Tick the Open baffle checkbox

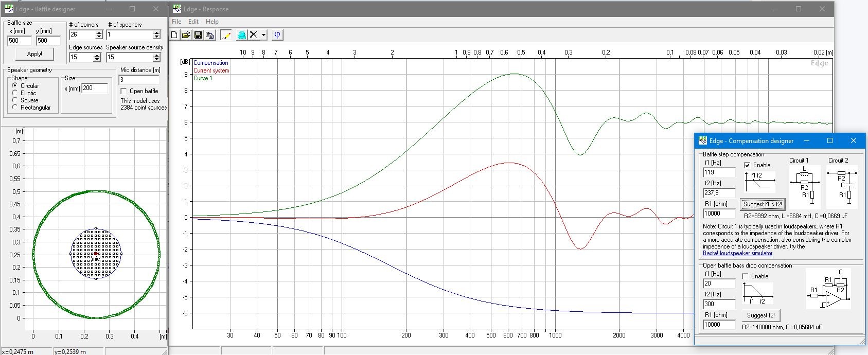[x=123, y=91]
